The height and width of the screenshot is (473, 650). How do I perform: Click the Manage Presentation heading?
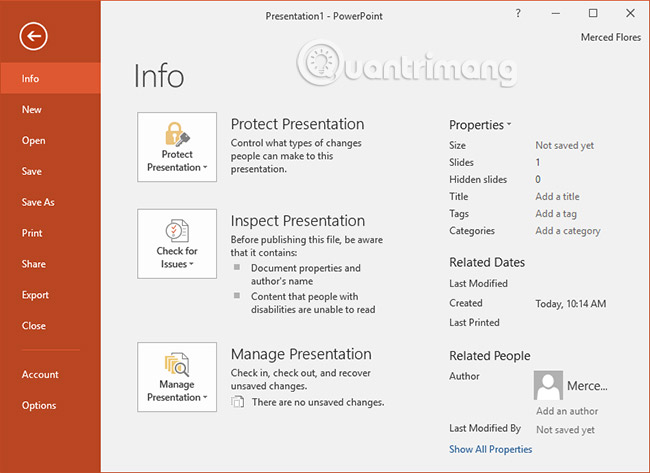(x=301, y=354)
